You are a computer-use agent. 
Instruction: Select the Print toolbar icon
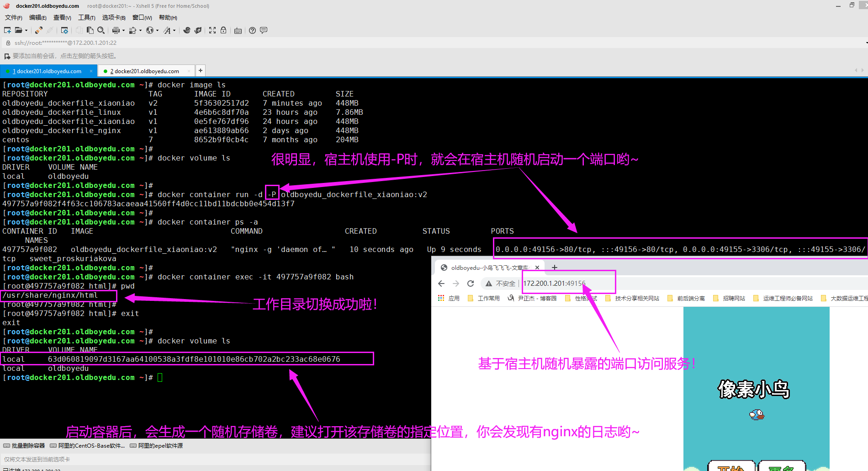click(x=117, y=30)
